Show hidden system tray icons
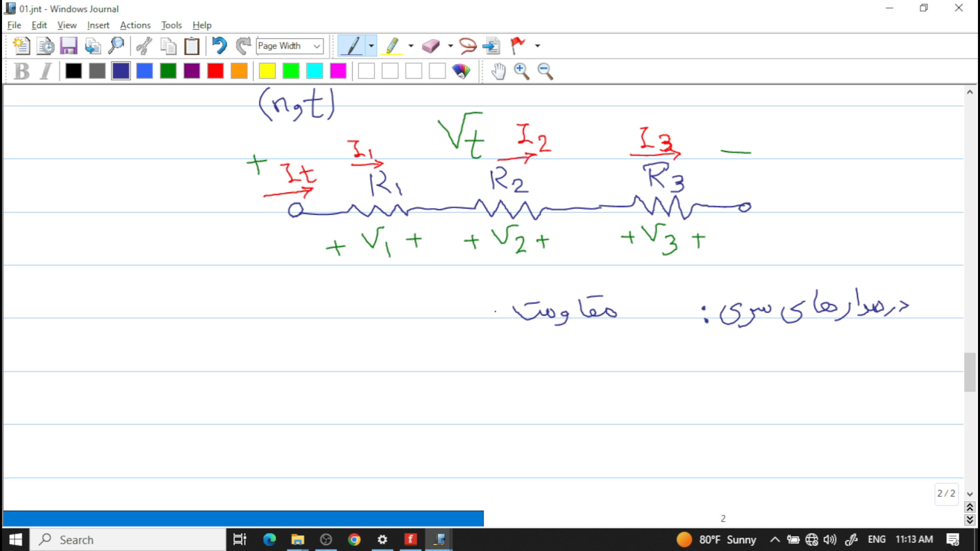980x551 pixels. 775,540
